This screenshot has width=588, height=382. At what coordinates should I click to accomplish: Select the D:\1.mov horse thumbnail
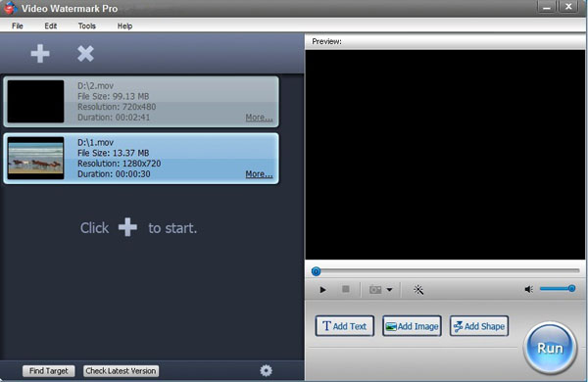pyautogui.click(x=35, y=158)
